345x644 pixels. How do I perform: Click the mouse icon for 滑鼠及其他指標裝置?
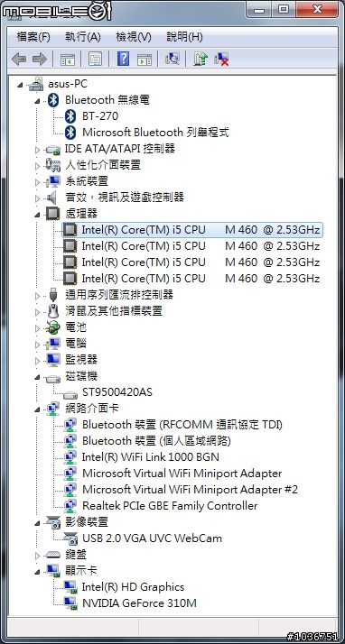tap(53, 311)
